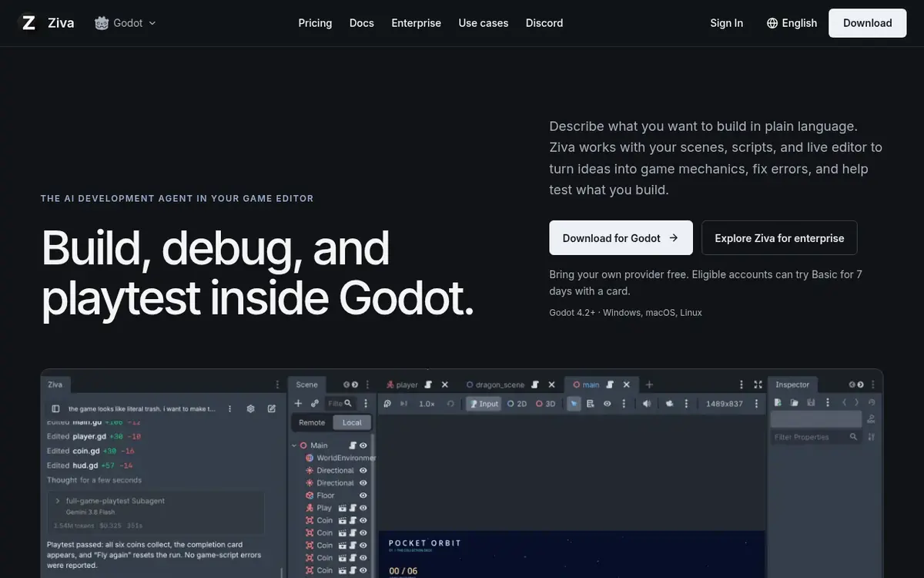Toggle visibility of Play node

[363, 508]
